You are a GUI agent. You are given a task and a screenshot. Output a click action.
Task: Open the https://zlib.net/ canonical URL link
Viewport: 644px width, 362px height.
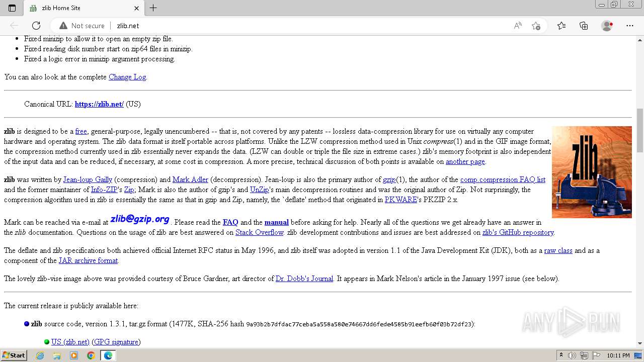pos(99,104)
